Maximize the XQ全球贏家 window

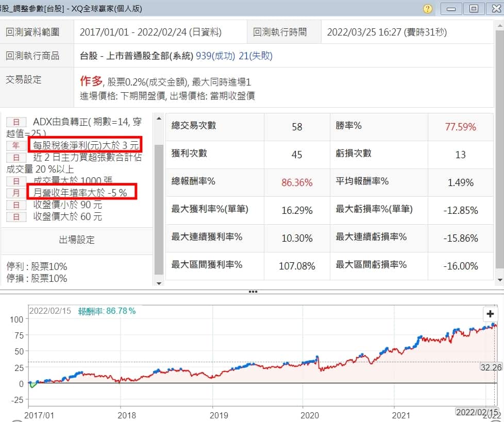coord(474,9)
